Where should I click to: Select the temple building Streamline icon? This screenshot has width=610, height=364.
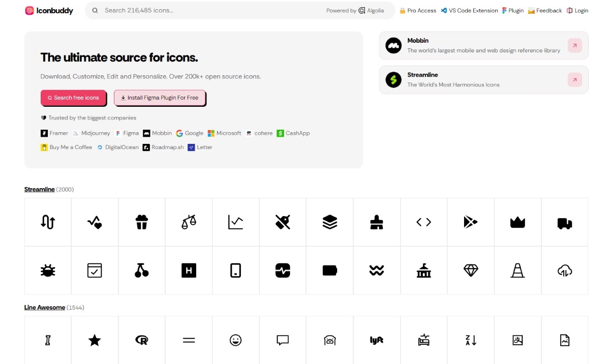pos(423,270)
